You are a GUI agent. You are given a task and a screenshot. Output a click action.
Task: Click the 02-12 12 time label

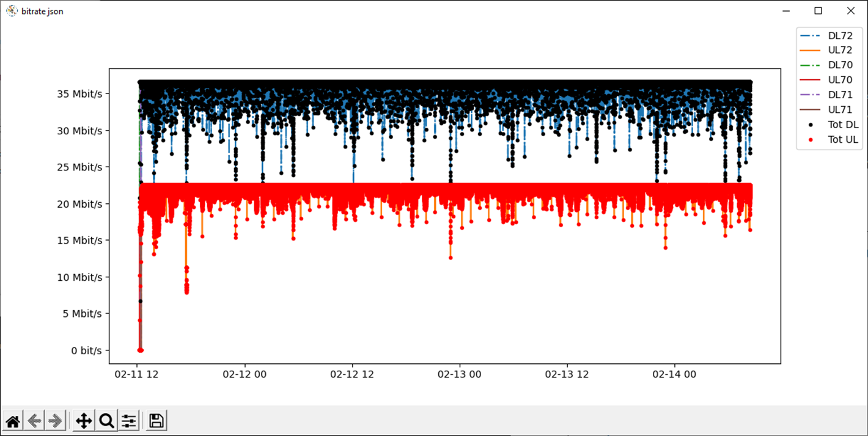tap(352, 374)
